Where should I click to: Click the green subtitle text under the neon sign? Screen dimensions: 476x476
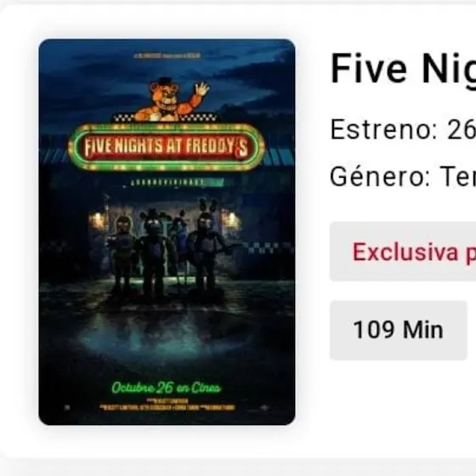173,183
